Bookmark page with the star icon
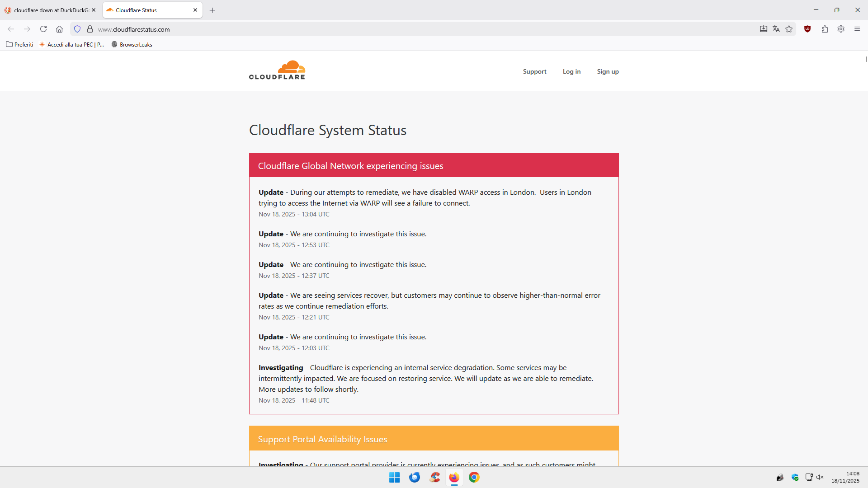 pyautogui.click(x=789, y=29)
